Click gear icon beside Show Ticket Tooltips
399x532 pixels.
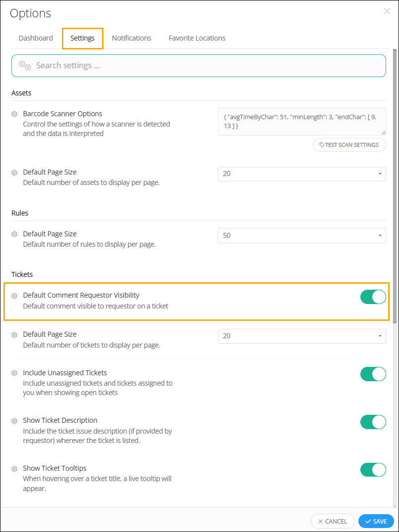click(14, 469)
